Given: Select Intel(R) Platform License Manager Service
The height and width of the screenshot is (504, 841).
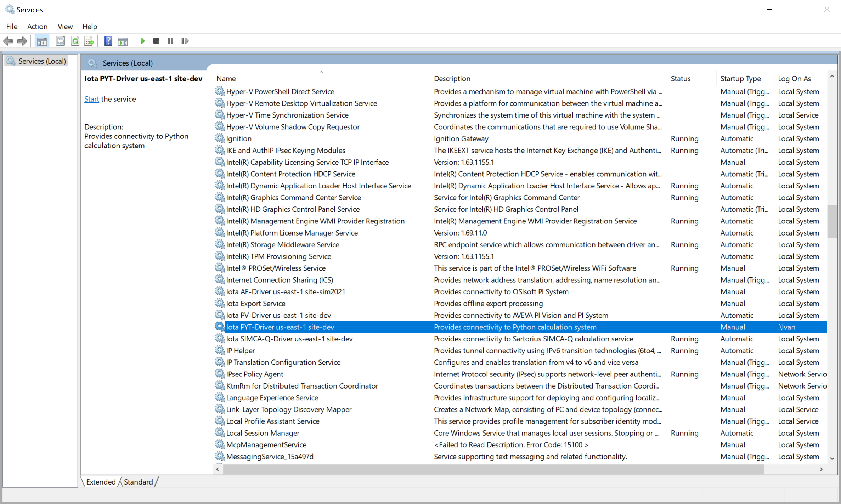Looking at the screenshot, I should (520, 232).
